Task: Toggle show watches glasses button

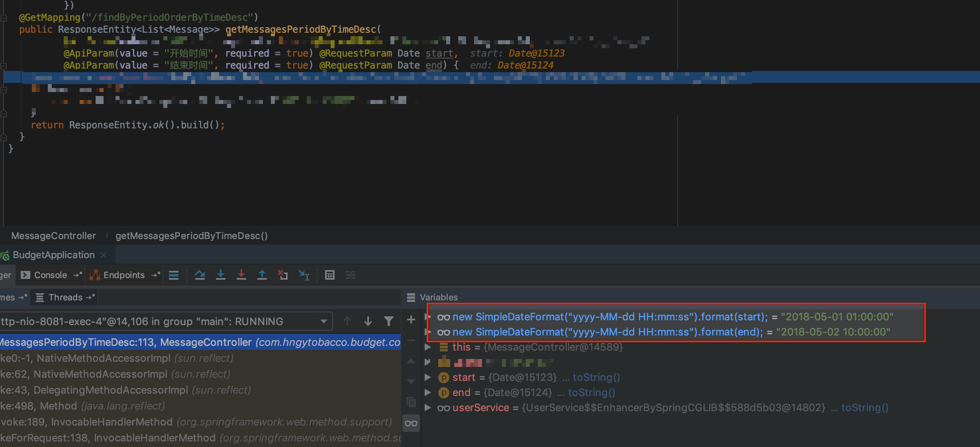Action: click(411, 423)
